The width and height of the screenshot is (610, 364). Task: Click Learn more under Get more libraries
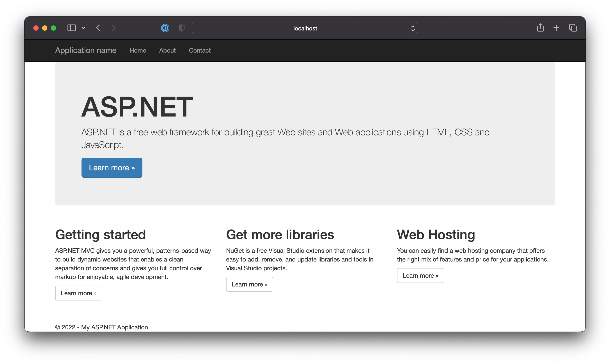pyautogui.click(x=250, y=284)
